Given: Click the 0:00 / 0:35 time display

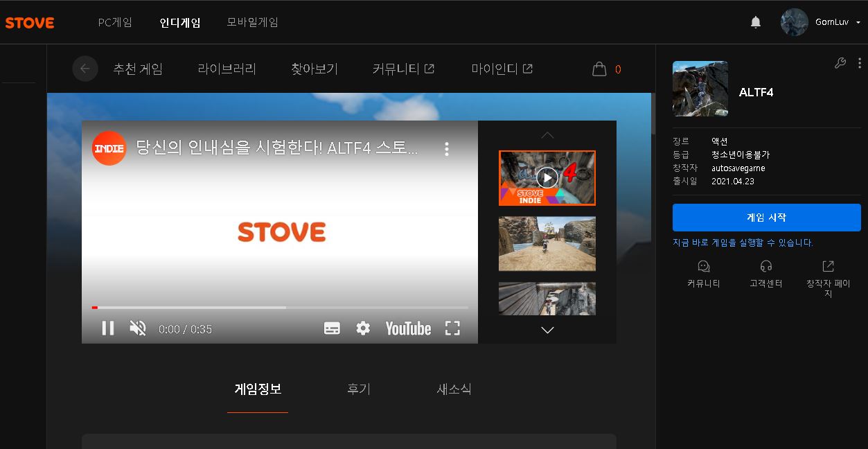Looking at the screenshot, I should click(x=185, y=329).
